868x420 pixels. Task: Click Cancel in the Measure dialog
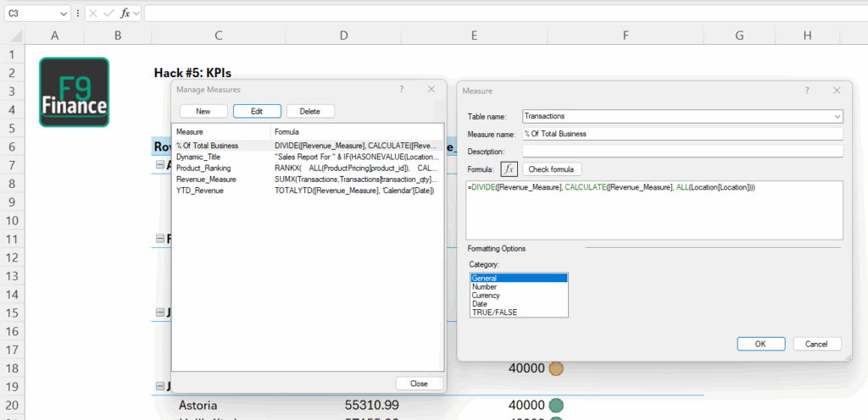(x=817, y=344)
